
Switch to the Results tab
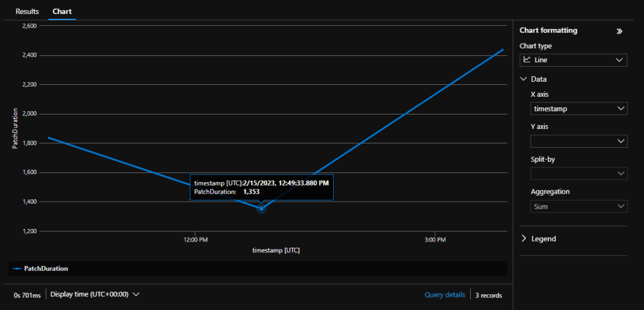tap(27, 11)
